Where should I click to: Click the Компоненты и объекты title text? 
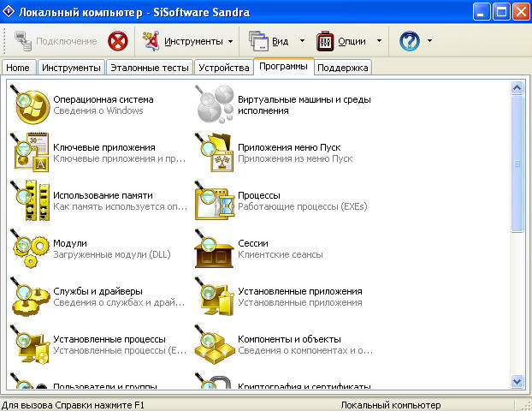click(289, 339)
